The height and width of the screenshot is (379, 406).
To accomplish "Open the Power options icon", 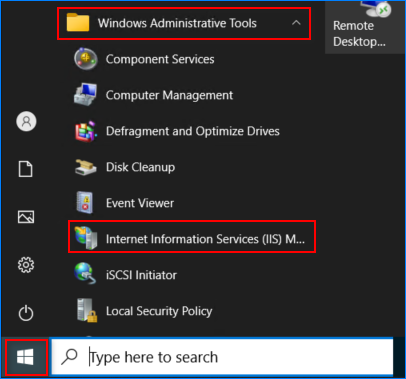I will tap(26, 313).
